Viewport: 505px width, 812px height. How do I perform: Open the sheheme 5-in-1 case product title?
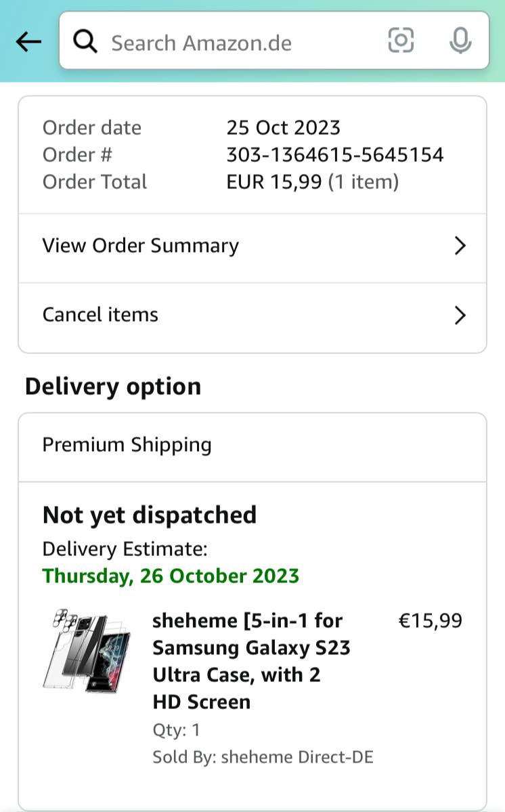pos(251,660)
